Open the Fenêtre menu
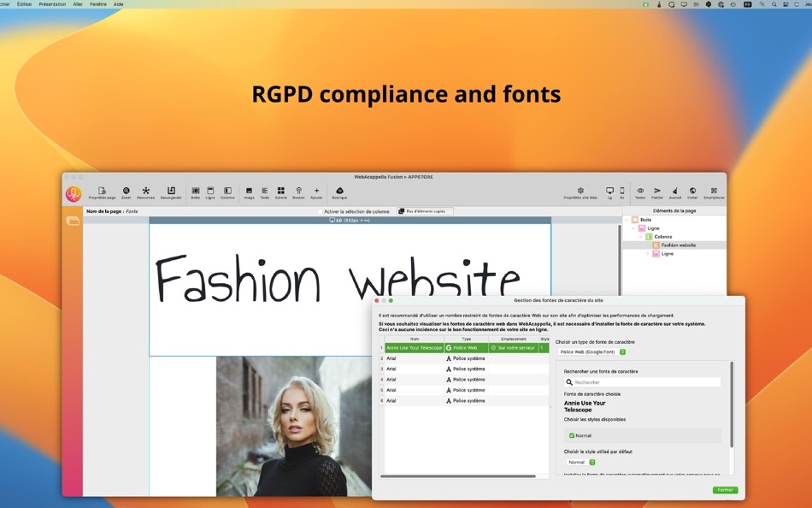The width and height of the screenshot is (812, 508). [98, 4]
